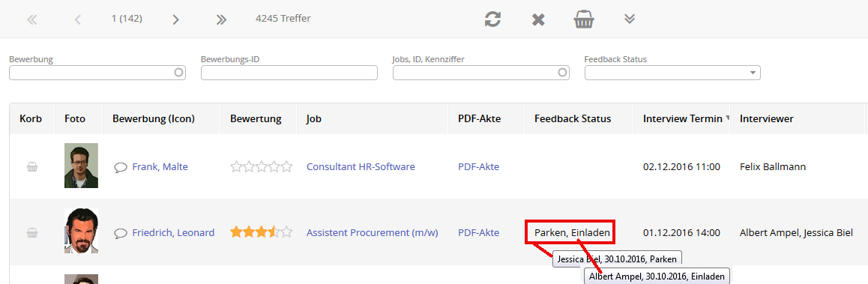The image size is (868, 284).
Task: Clear filters with the X icon
Action: (x=538, y=19)
